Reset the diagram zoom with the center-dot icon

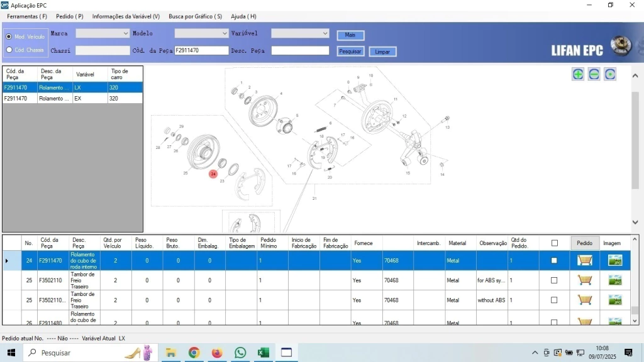[x=609, y=74]
